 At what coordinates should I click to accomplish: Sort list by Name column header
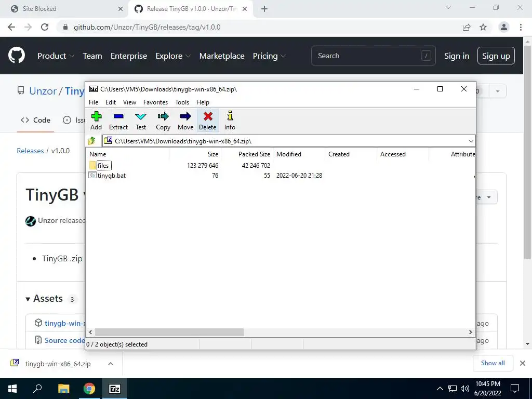[x=127, y=154]
